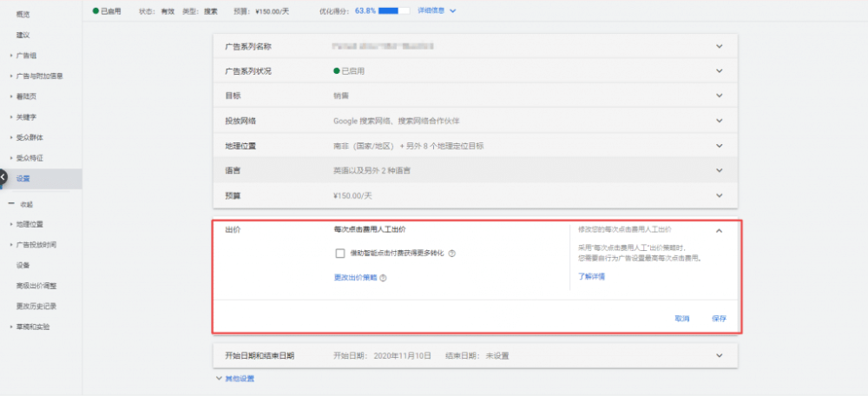Open 更改历史记录 sidebar item
The image size is (868, 396).
click(x=36, y=307)
